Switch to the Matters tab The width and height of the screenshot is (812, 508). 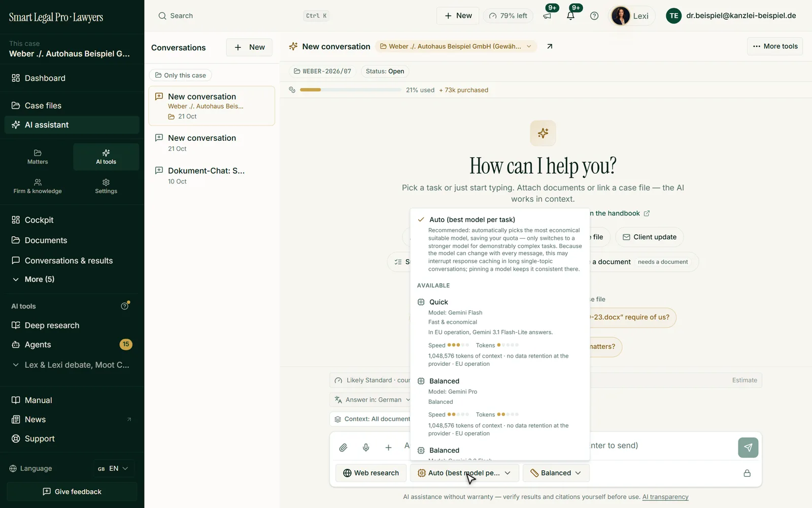coord(38,157)
